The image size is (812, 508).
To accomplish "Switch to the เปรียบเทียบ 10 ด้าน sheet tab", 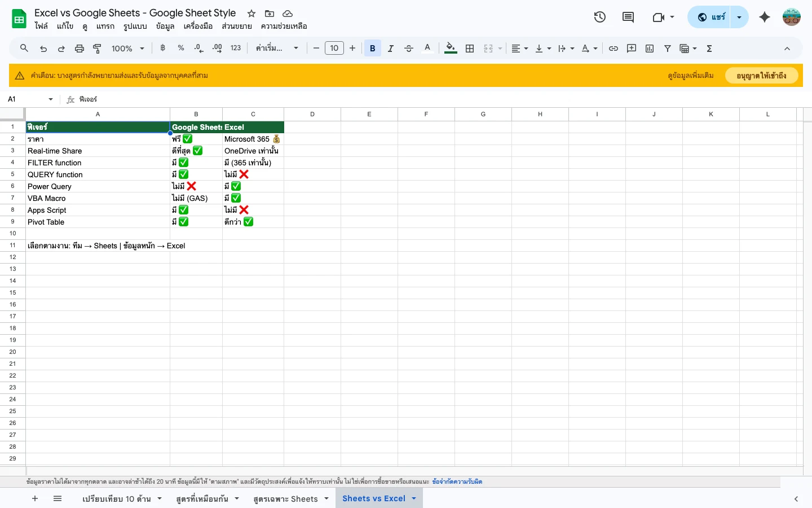I will pos(117,498).
